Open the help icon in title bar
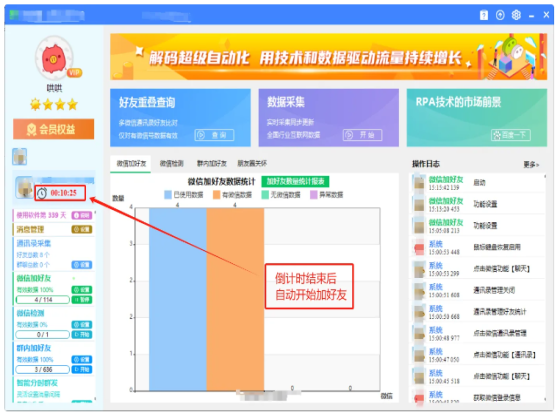Viewport: 560px width, 420px height. point(484,15)
